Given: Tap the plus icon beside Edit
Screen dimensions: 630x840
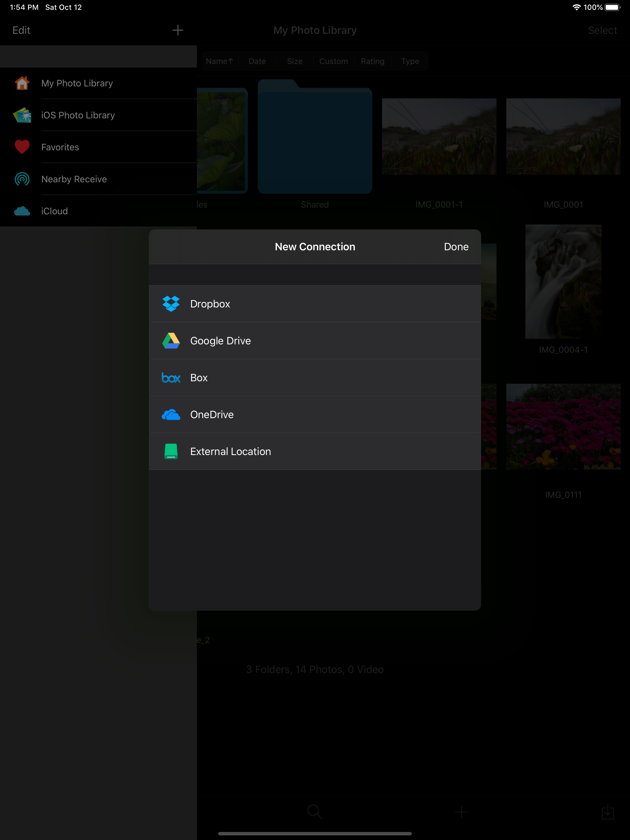Looking at the screenshot, I should [177, 30].
